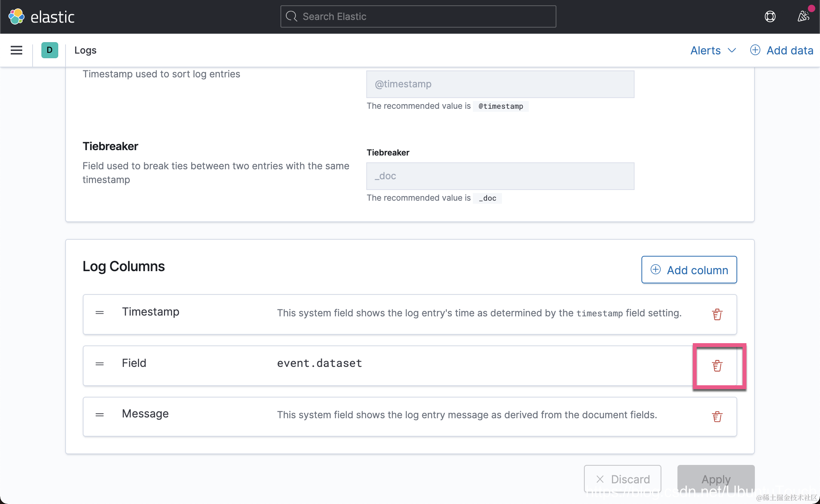
Task: Delete the Timestamp log column
Action: click(x=717, y=314)
